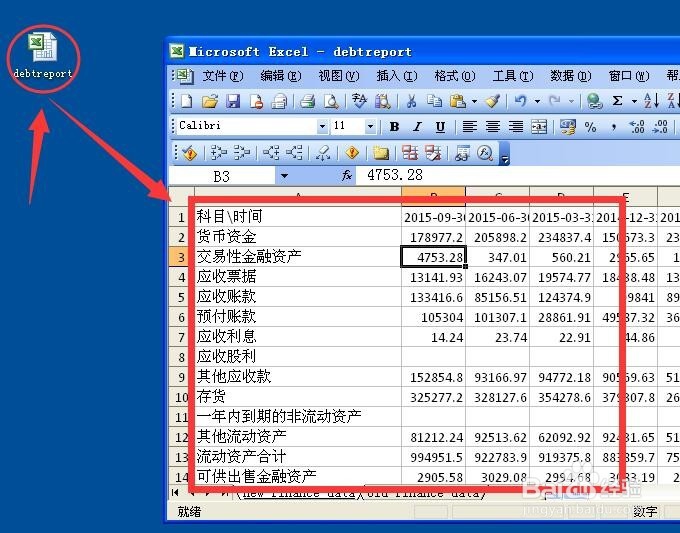The image size is (680, 533).
Task: Merge and center the selected cells
Action: (539, 127)
